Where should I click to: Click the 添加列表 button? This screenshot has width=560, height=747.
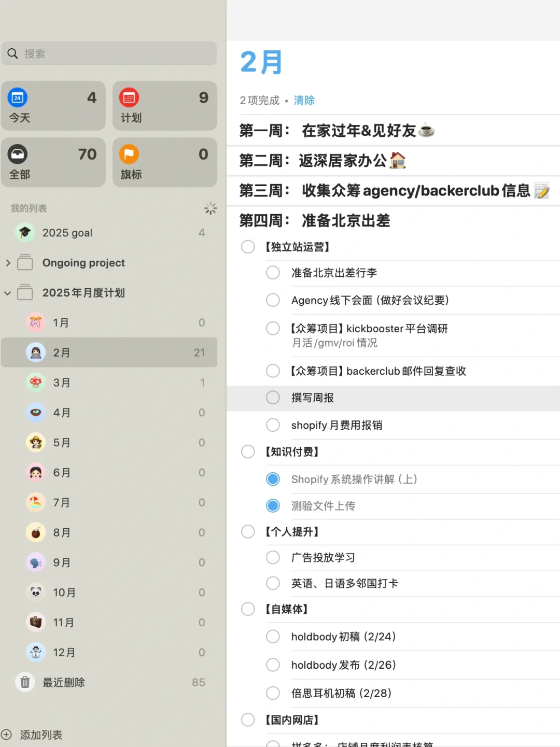(40, 735)
